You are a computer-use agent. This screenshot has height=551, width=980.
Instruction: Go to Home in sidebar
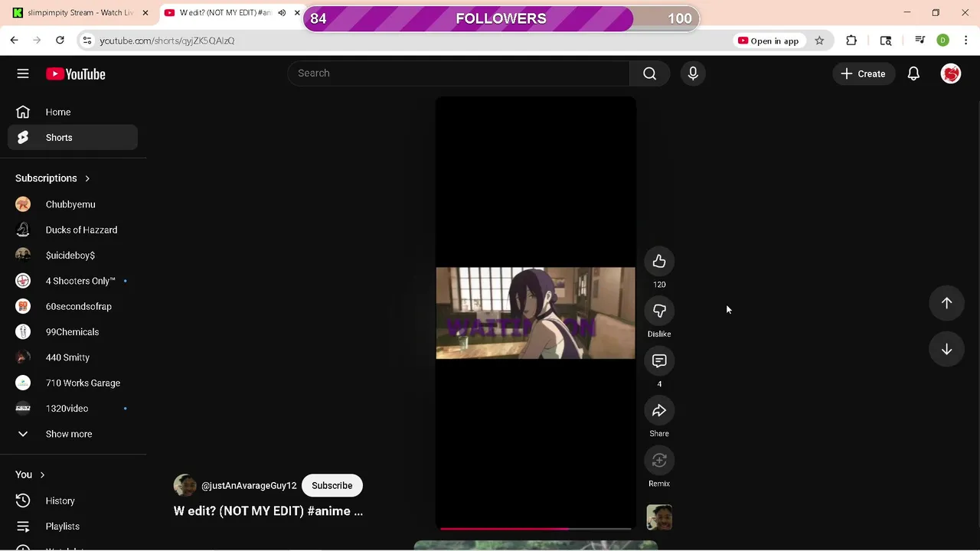click(73, 112)
